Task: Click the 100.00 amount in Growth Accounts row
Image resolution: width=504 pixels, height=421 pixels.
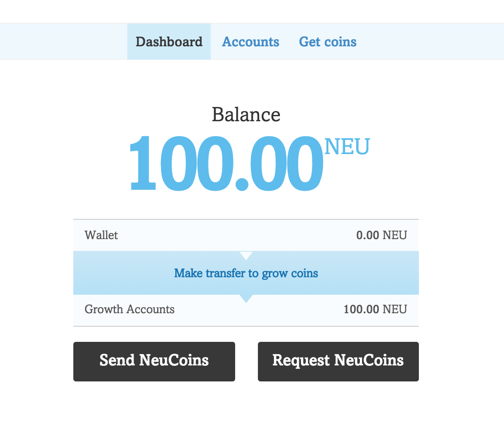Action: pos(361,309)
